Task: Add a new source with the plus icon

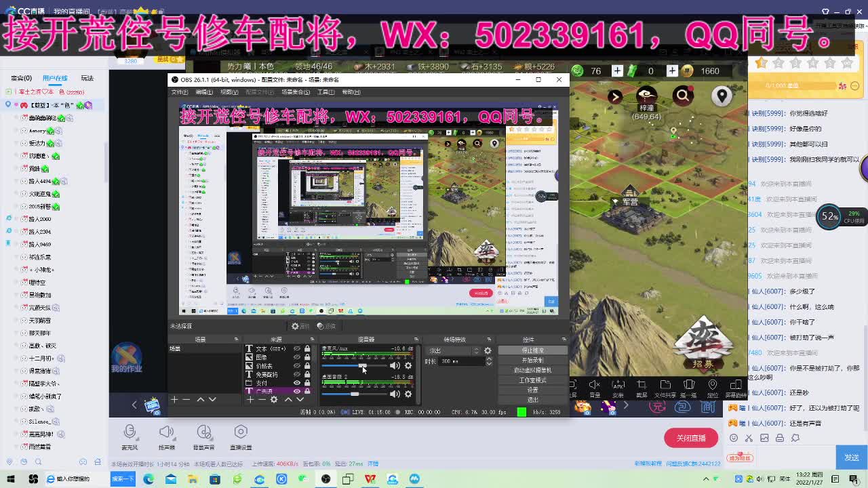Action: pyautogui.click(x=250, y=399)
